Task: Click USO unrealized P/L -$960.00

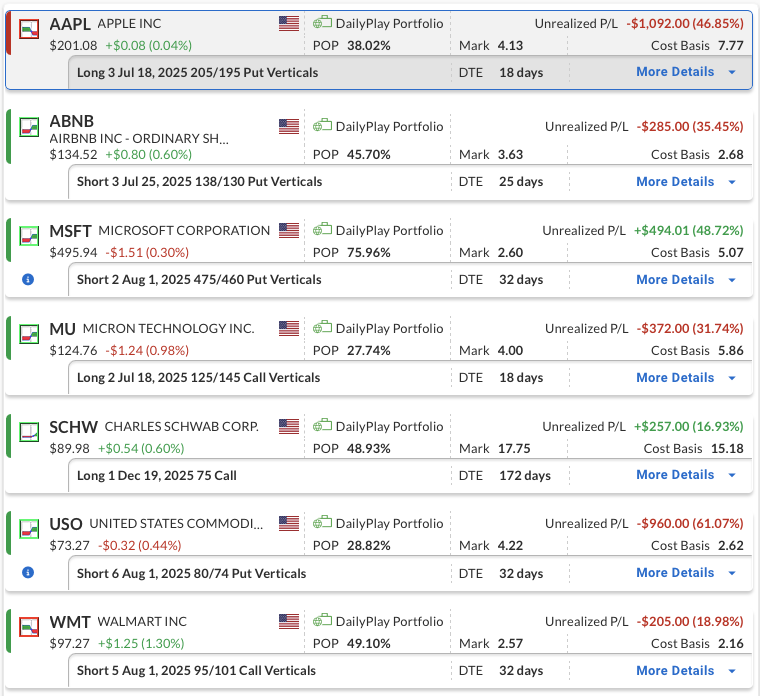Action: point(690,523)
